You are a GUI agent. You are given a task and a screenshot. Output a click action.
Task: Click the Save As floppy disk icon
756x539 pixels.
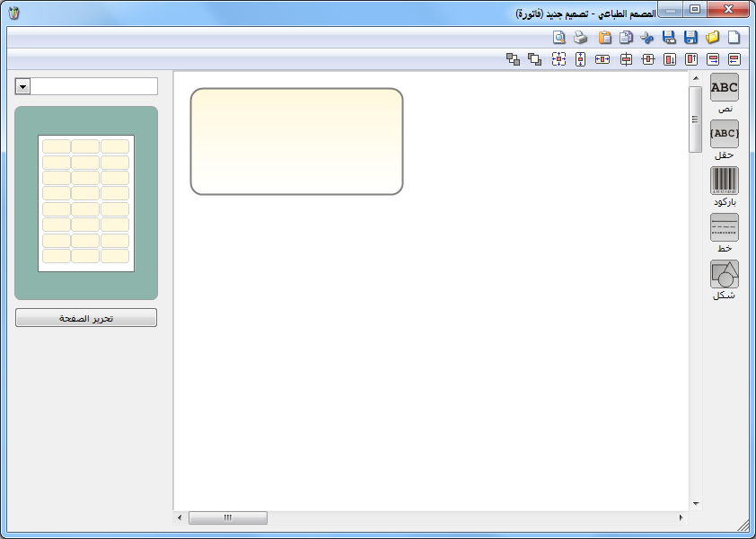click(x=669, y=37)
